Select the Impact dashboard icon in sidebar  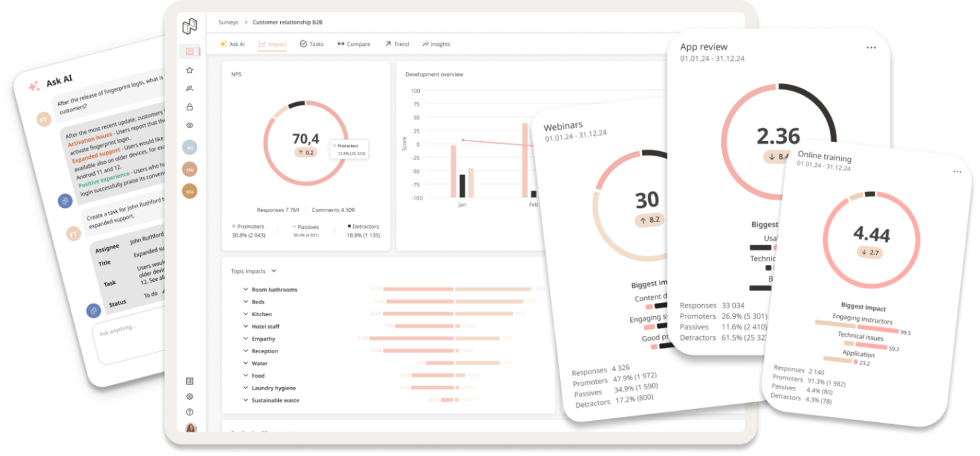click(x=190, y=51)
